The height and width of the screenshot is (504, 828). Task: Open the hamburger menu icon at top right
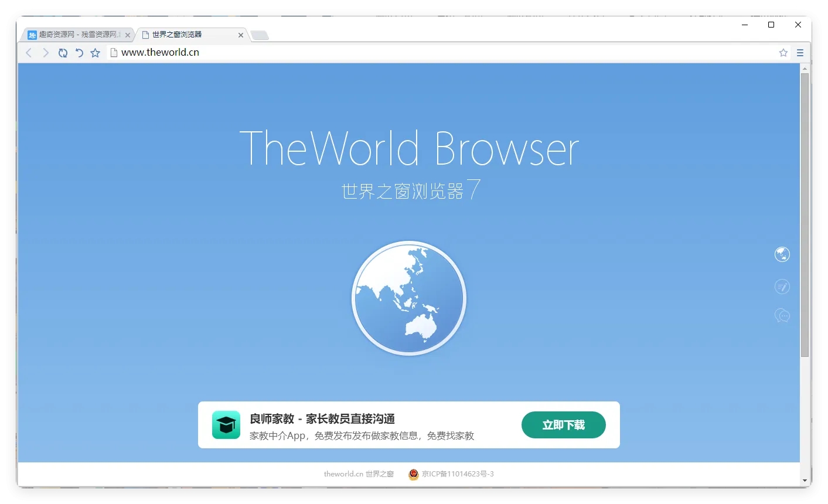pyautogui.click(x=800, y=52)
